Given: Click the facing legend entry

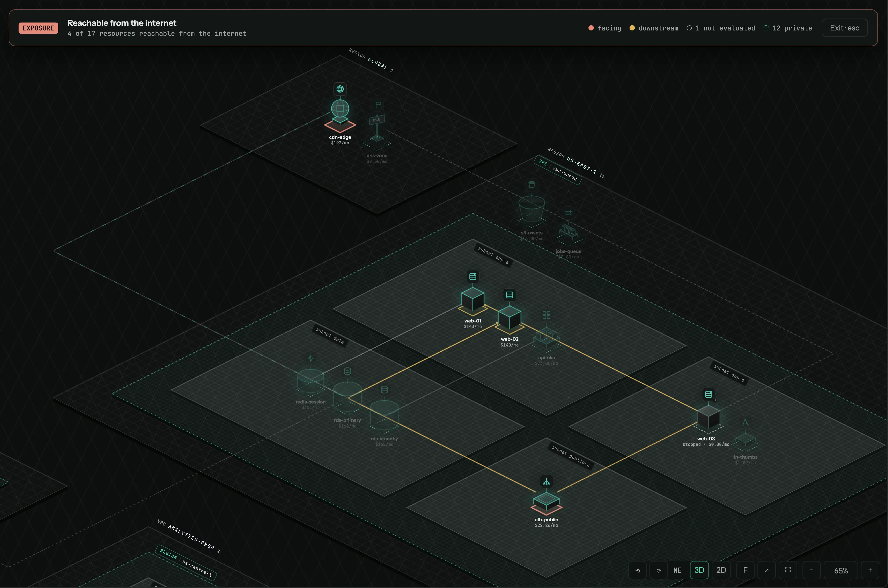Looking at the screenshot, I should tap(605, 28).
